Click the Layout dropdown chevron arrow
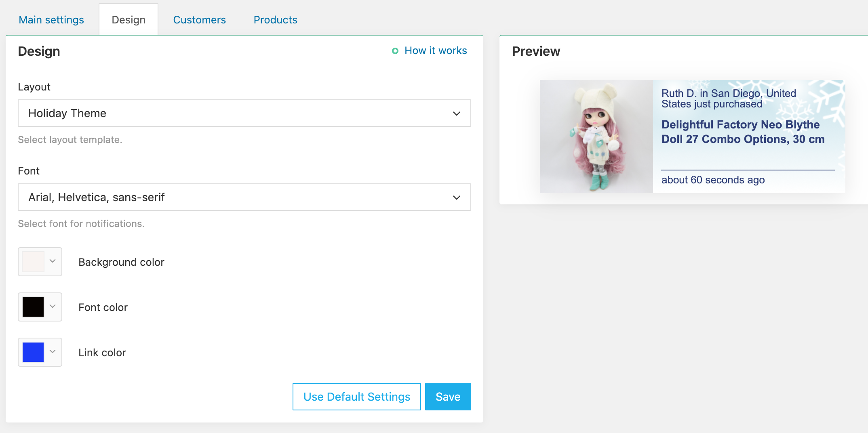The width and height of the screenshot is (868, 433). pos(457,114)
